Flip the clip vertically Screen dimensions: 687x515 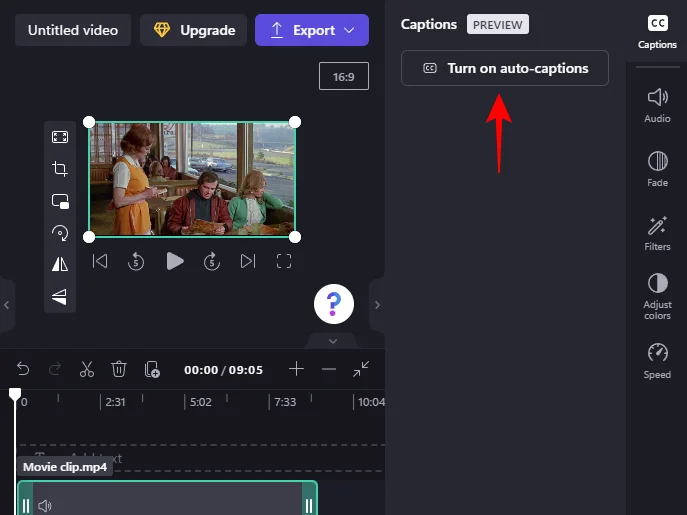[x=60, y=297]
